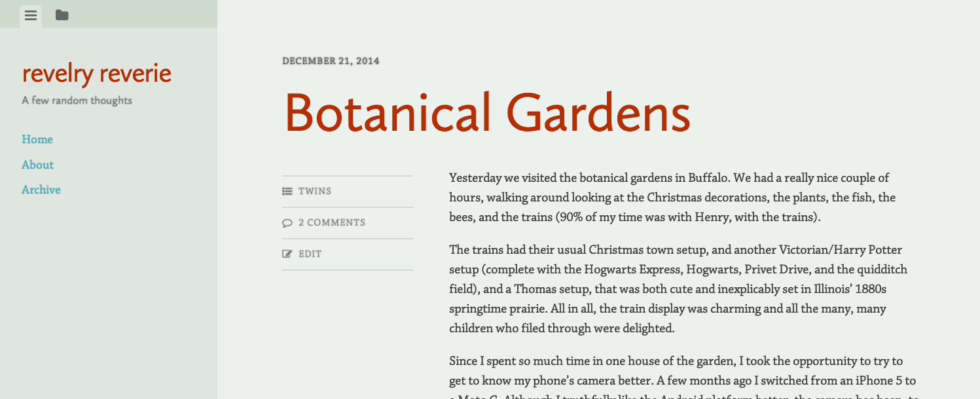Click the December 21, 2014 post date
The width and height of the screenshot is (980, 399).
point(331,61)
